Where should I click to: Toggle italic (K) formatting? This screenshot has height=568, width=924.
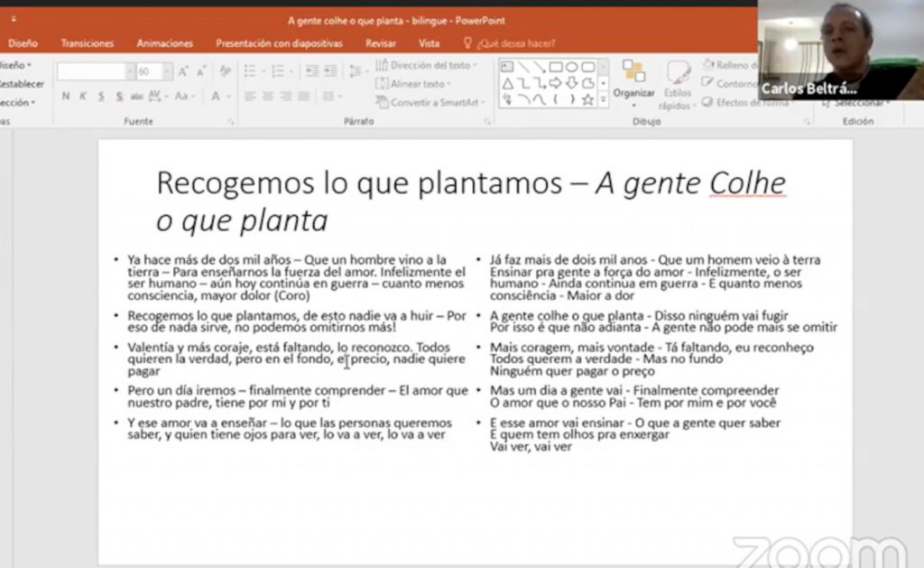pos(83,97)
